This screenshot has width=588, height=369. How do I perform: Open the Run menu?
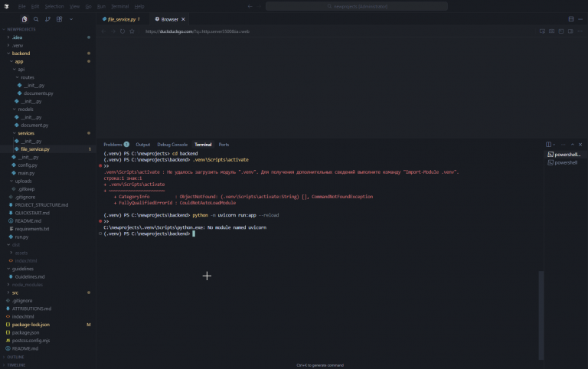coord(101,6)
